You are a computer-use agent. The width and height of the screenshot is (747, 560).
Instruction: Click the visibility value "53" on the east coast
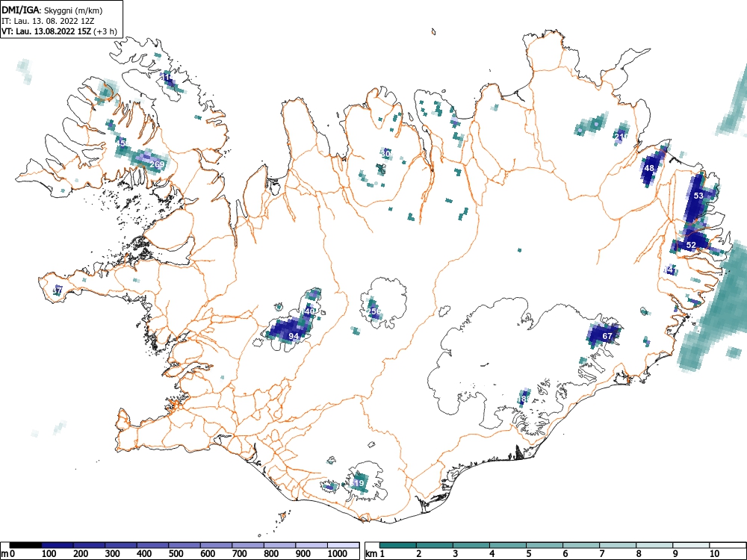click(698, 196)
